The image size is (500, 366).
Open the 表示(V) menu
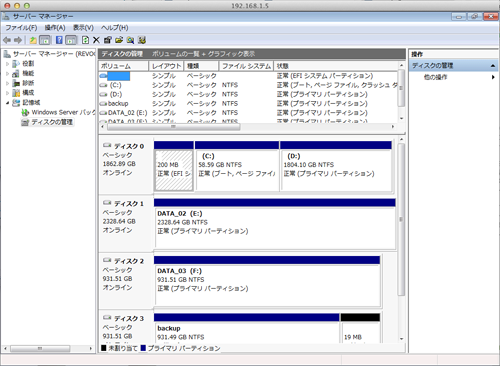point(83,28)
